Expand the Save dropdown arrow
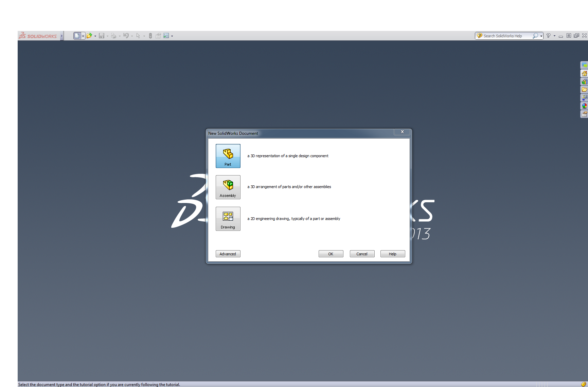 pyautogui.click(x=108, y=36)
